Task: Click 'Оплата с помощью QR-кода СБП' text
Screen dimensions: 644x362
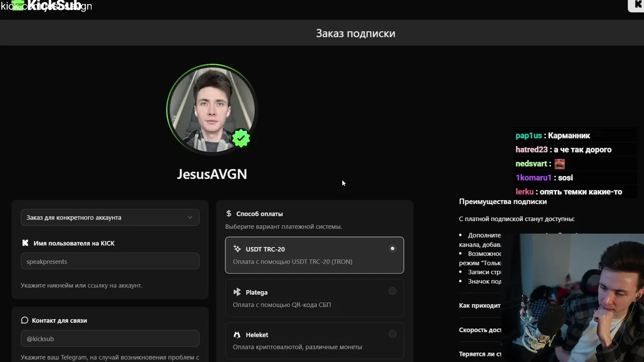Action: coord(282,305)
